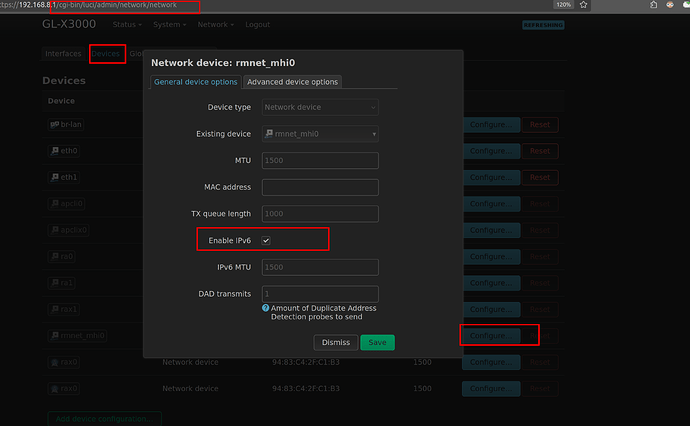The width and height of the screenshot is (690, 426).
Task: Focus the TX queue length field
Action: 320,214
